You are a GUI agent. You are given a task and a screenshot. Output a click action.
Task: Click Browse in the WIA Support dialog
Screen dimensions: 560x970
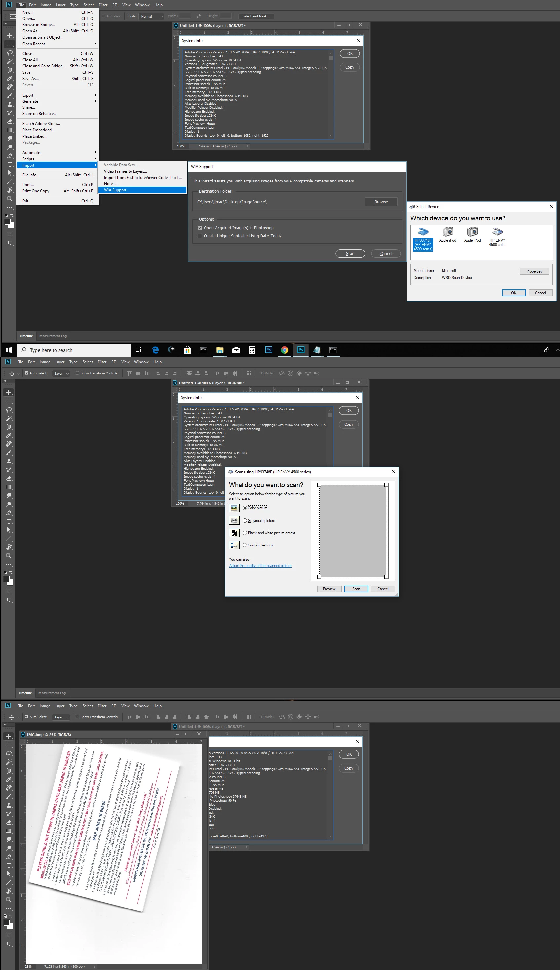(381, 202)
